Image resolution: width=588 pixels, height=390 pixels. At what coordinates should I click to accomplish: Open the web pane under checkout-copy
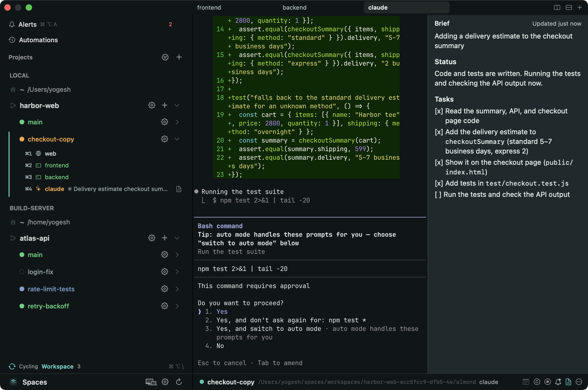tap(50, 154)
